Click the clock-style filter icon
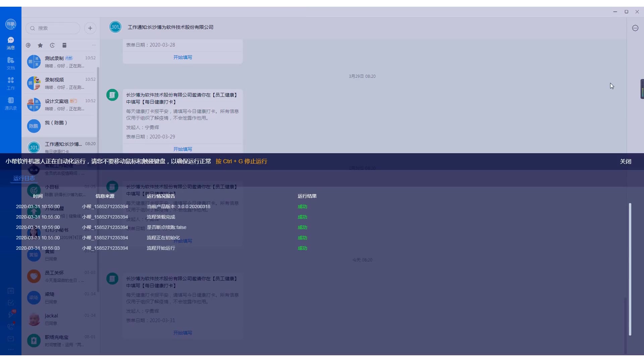The width and height of the screenshot is (644, 362). coord(52,45)
